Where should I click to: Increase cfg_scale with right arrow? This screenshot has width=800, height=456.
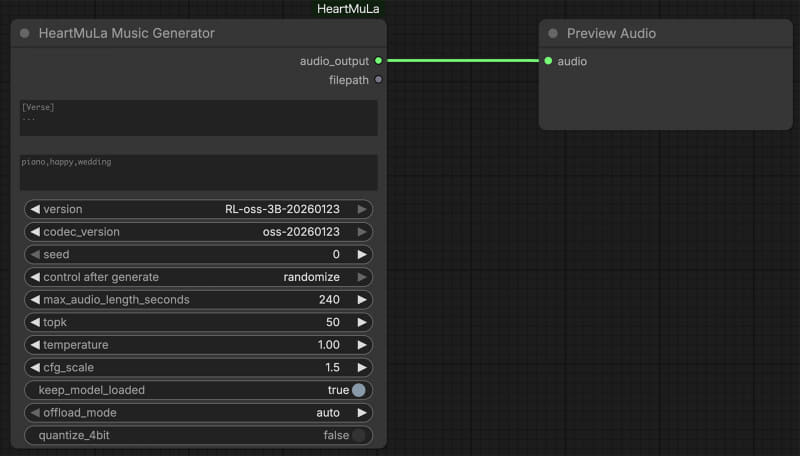[362, 367]
